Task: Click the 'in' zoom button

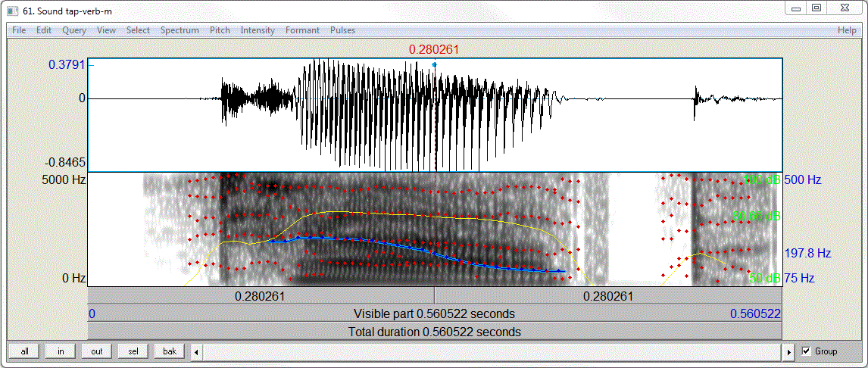Action: [x=61, y=351]
